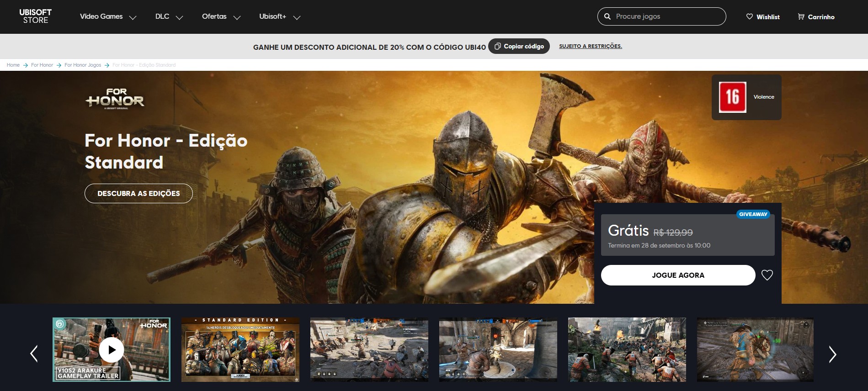868x391 pixels.
Task: Click the struck-through R$ 129,99 price
Action: (673, 232)
